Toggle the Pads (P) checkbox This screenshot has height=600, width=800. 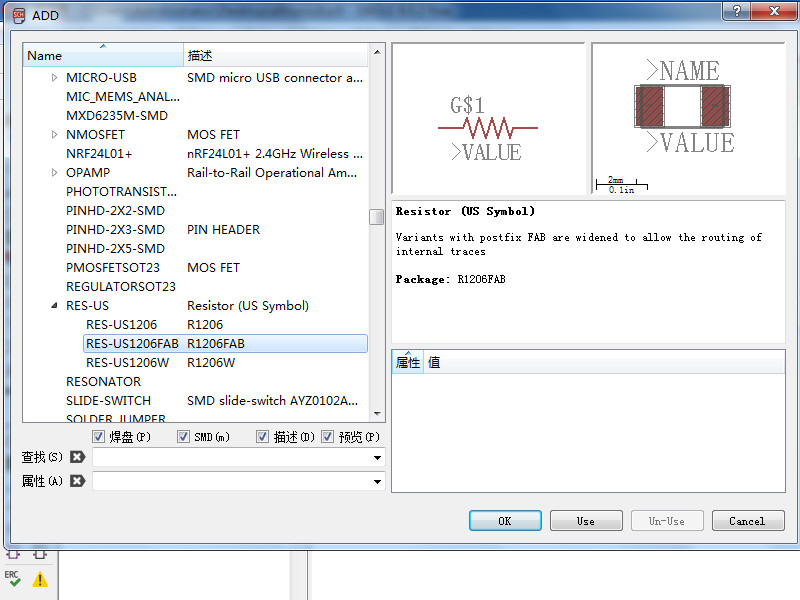click(x=98, y=437)
